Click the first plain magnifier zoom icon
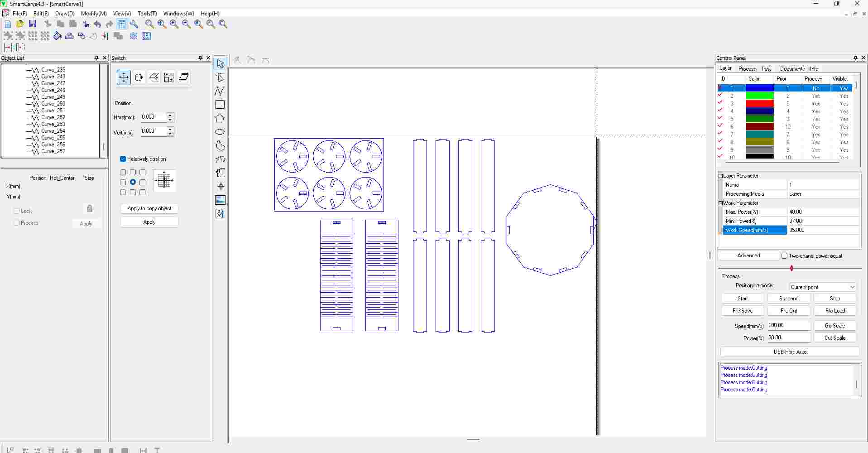The image size is (868, 453). [149, 24]
